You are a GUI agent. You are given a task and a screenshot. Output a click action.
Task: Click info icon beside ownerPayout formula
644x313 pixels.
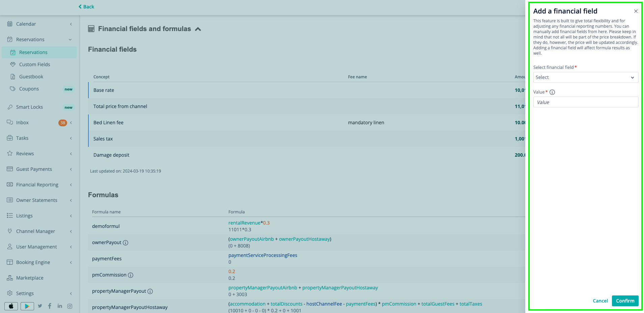coord(125,243)
